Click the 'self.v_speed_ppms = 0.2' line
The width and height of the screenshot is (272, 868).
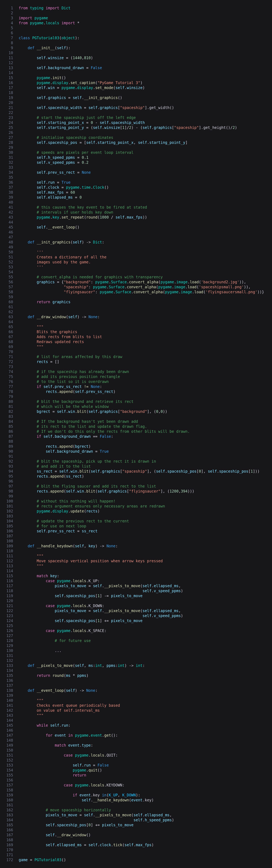point(63,162)
